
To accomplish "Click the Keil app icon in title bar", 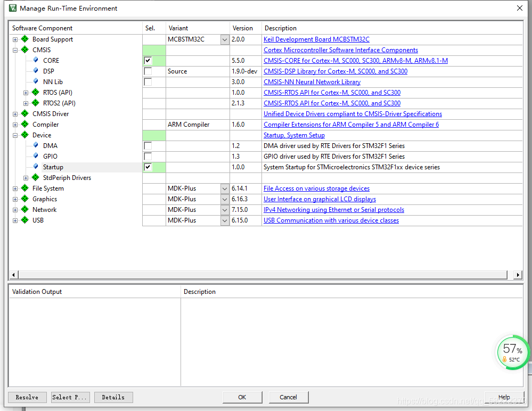I will coord(13,8).
